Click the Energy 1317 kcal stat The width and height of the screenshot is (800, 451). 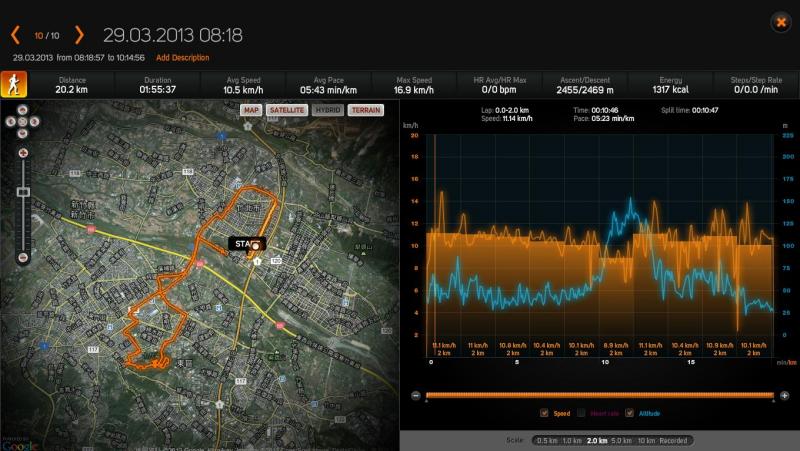(x=670, y=85)
